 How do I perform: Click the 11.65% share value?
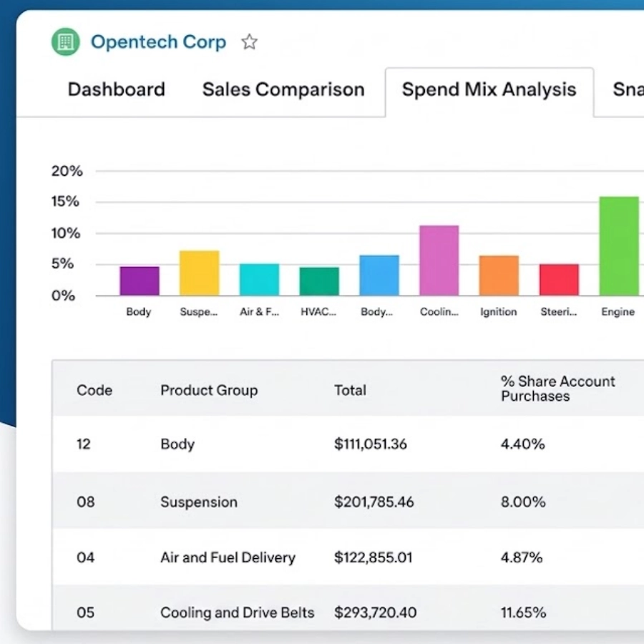click(524, 613)
